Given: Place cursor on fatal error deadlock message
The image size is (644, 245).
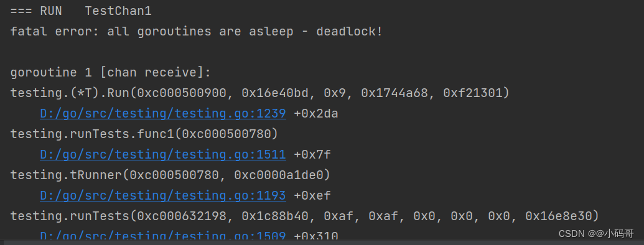Looking at the screenshot, I should click(x=197, y=32).
